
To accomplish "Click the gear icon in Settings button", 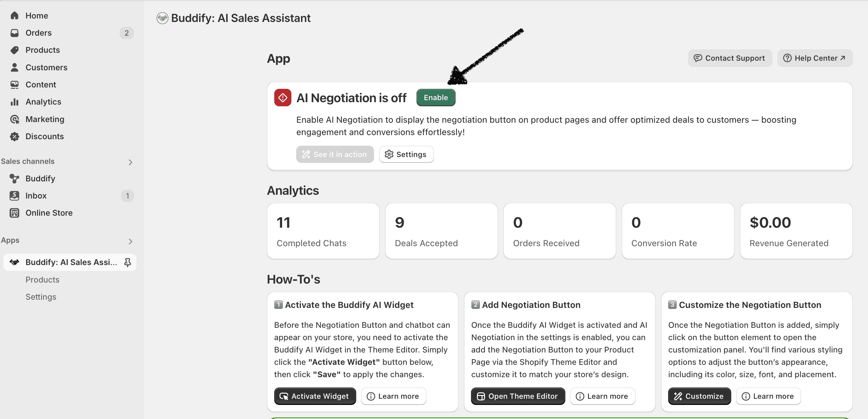I will coord(389,154).
